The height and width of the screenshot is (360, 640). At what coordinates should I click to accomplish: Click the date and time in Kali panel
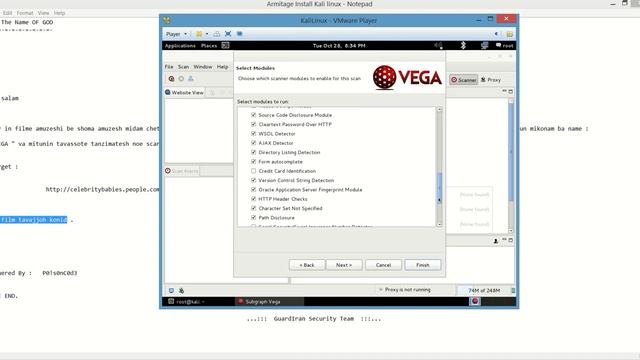point(339,46)
